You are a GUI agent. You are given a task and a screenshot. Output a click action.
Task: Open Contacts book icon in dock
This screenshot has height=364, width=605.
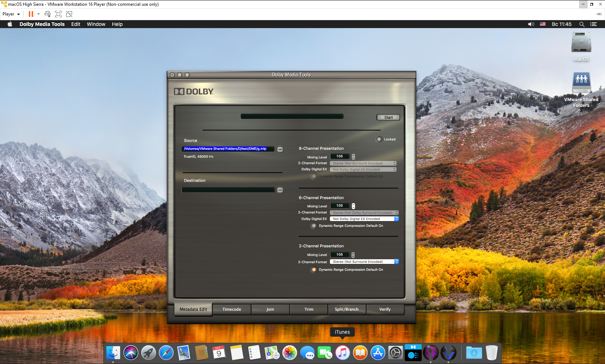point(201,353)
